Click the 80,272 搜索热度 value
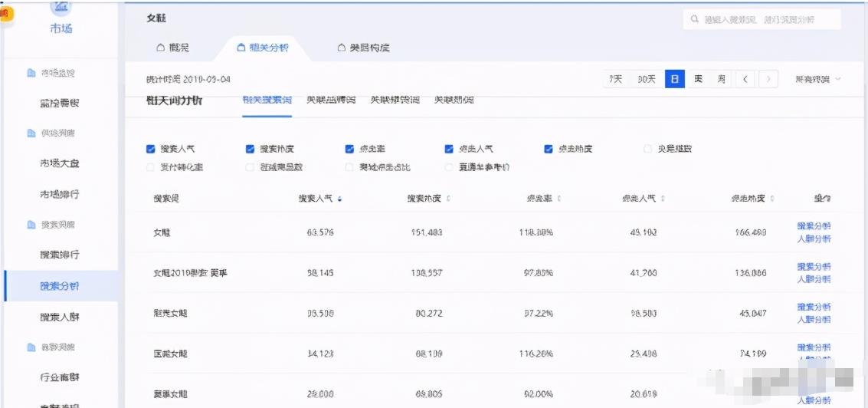The height and width of the screenshot is (408, 868). pyautogui.click(x=429, y=314)
